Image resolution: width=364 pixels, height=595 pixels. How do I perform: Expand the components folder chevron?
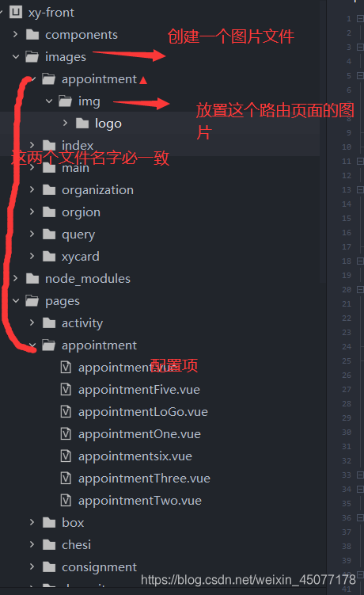(15, 34)
